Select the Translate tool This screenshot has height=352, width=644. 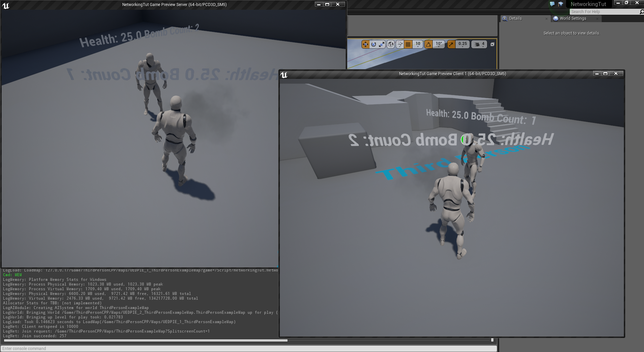coord(366,44)
